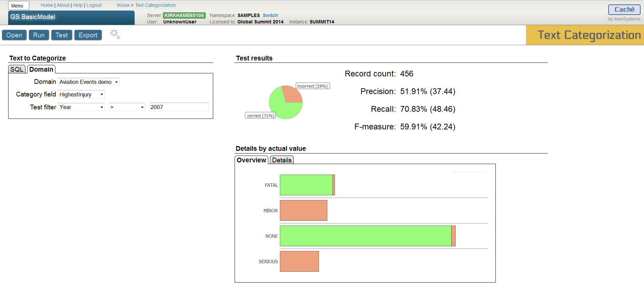
Task: Click the Export button
Action: (88, 35)
